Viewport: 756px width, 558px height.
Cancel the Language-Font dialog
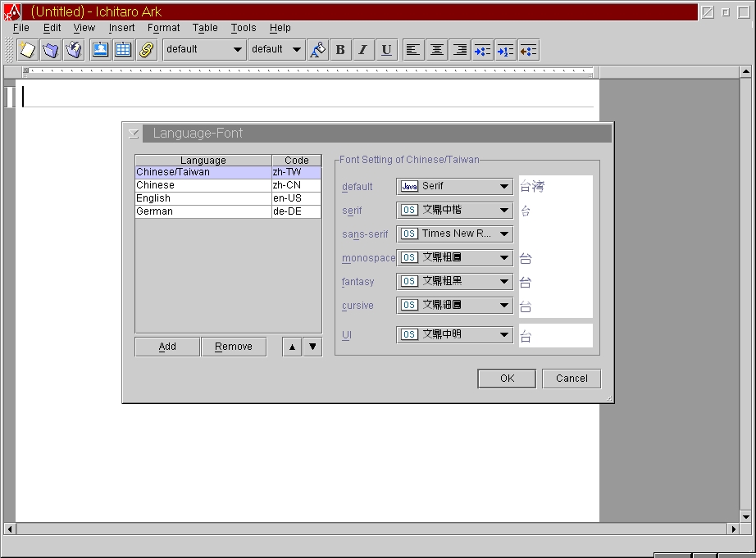(x=572, y=379)
